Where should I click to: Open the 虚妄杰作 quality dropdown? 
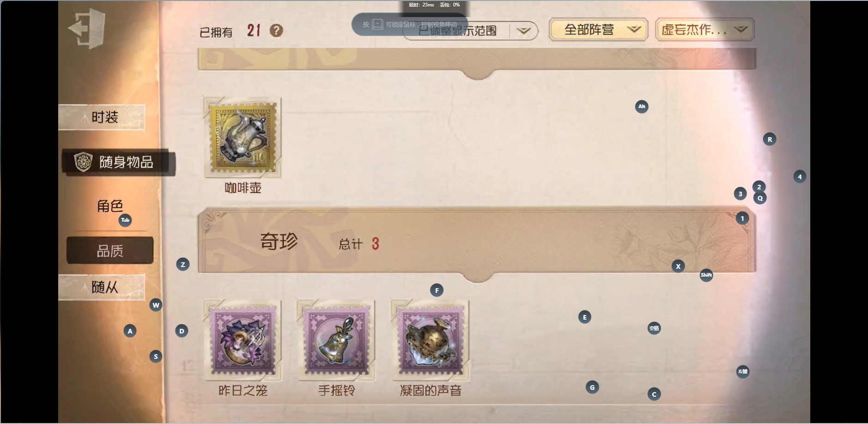coord(705,30)
